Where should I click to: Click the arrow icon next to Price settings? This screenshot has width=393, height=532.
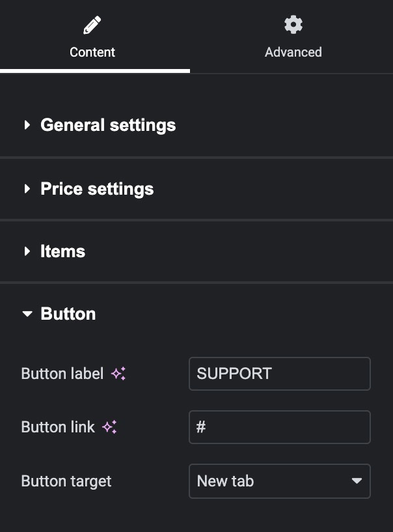pos(27,189)
